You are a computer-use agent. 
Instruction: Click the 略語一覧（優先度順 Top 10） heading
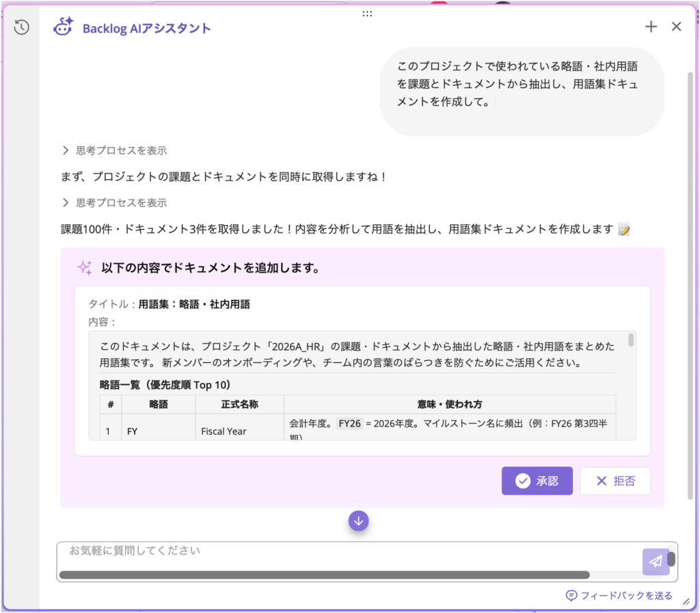(165, 385)
